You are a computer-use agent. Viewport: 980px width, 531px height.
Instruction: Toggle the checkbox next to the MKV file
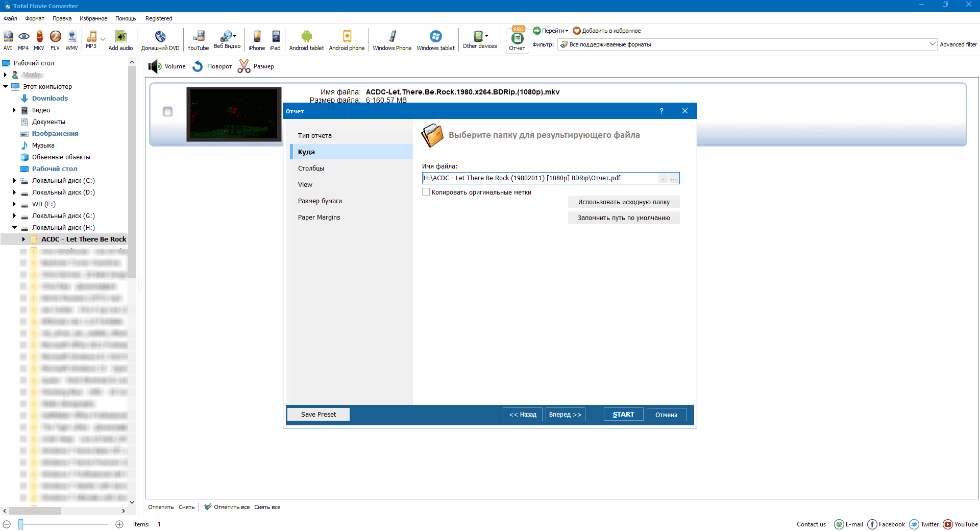coord(167,112)
